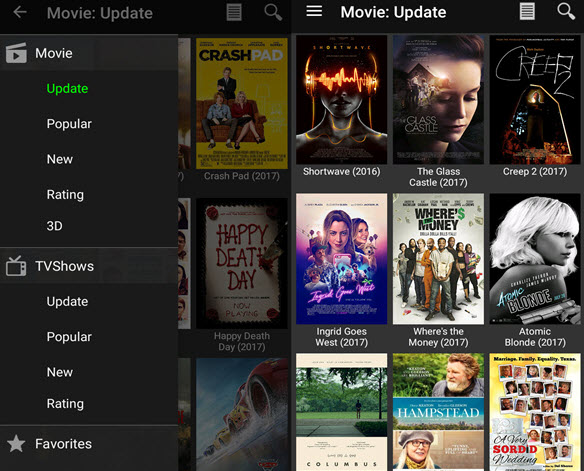This screenshot has width=584, height=471.
Task: Tap the back arrow in left header
Action: [20, 12]
